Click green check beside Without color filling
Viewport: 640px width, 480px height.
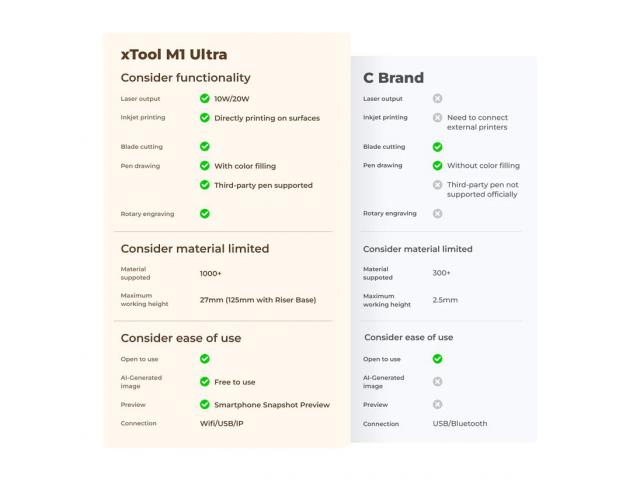438,165
